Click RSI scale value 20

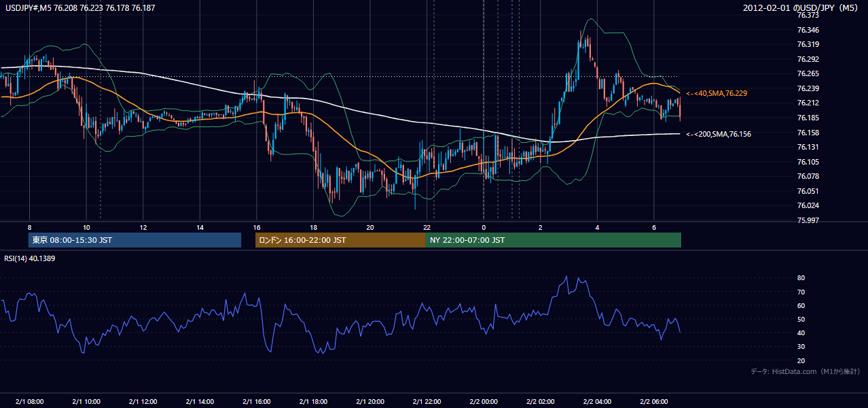[x=801, y=360]
